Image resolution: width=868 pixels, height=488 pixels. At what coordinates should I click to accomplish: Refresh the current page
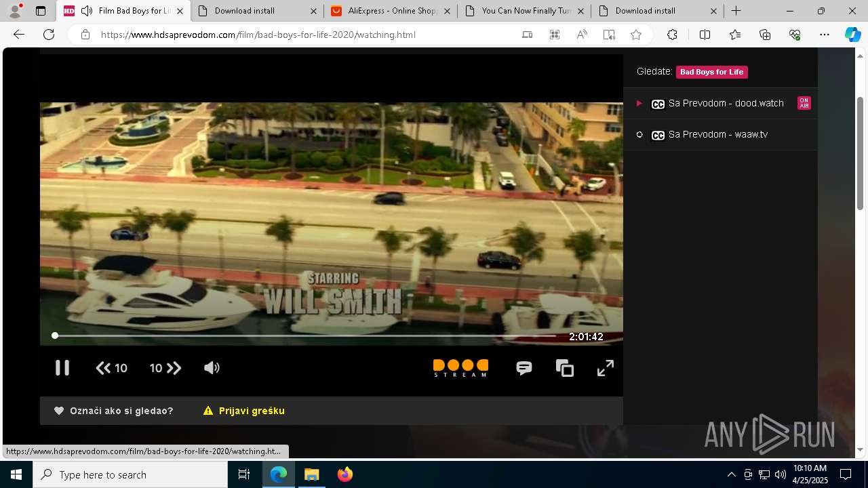(x=49, y=35)
